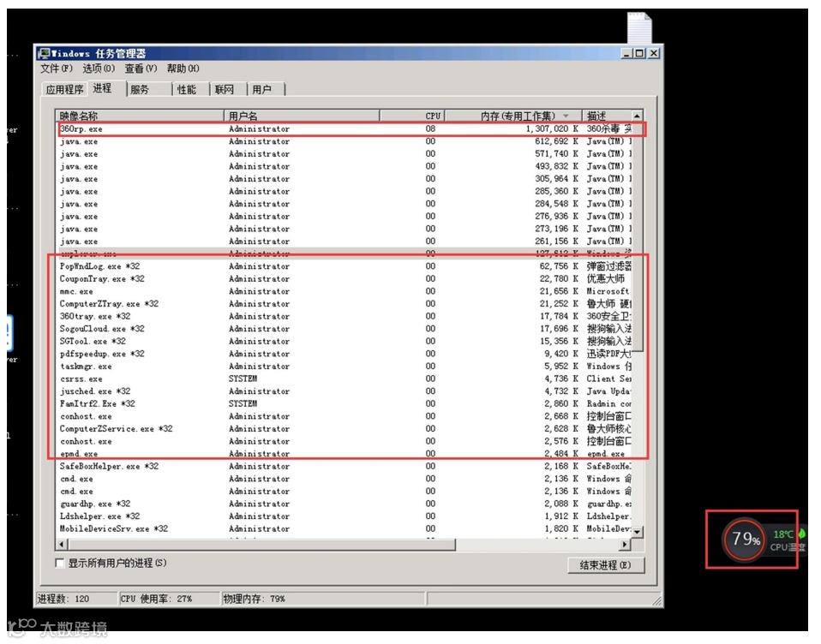This screenshot has width=821, height=644.
Task: Click the 79% memory floating ball
Action: 744,539
